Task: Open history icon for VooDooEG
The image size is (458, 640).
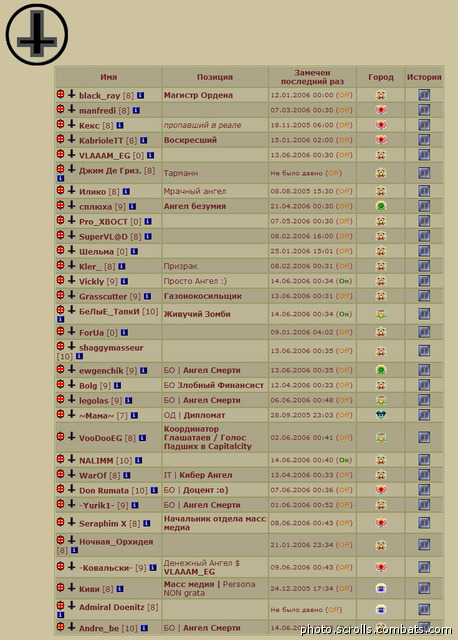Action: coord(424,438)
